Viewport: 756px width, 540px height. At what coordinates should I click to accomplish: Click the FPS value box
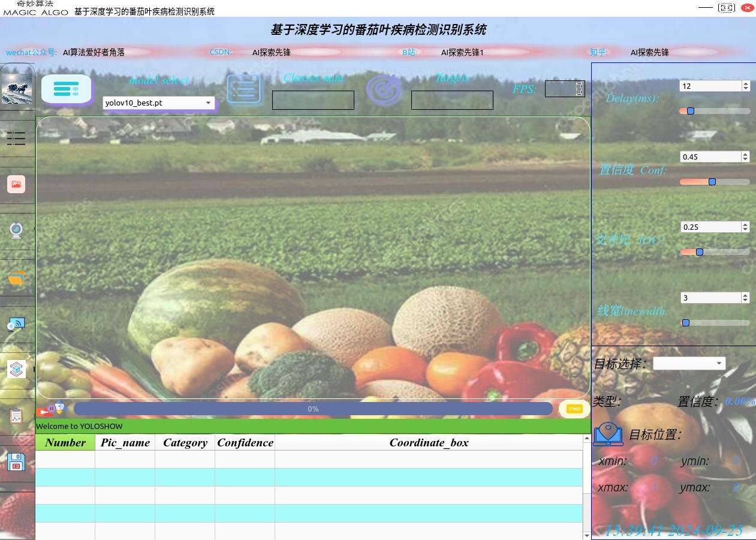click(564, 89)
